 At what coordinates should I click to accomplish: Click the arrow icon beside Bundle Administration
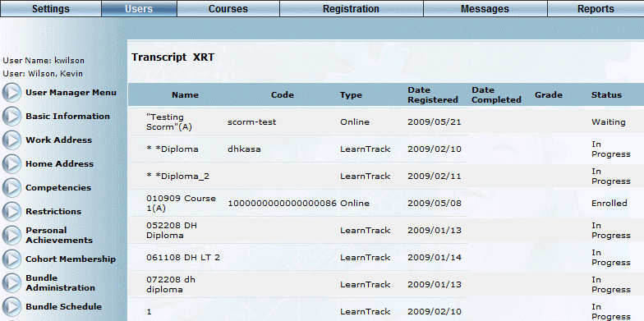(x=11, y=282)
